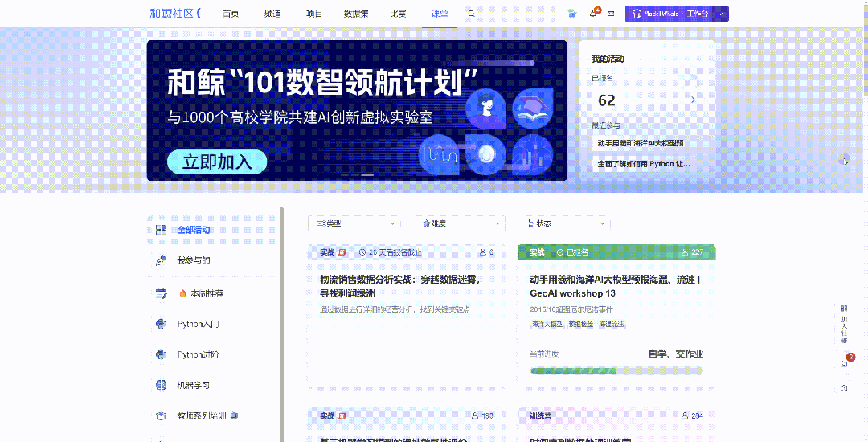
Task: Open the 101数智领航计划 banner
Action: click(x=357, y=111)
